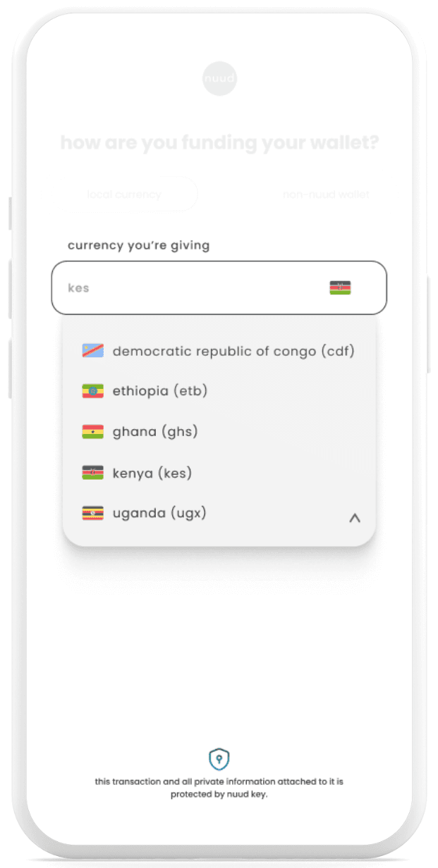This screenshot has width=438, height=868.
Task: Select kenya (kes) currency option
Action: pos(152,473)
